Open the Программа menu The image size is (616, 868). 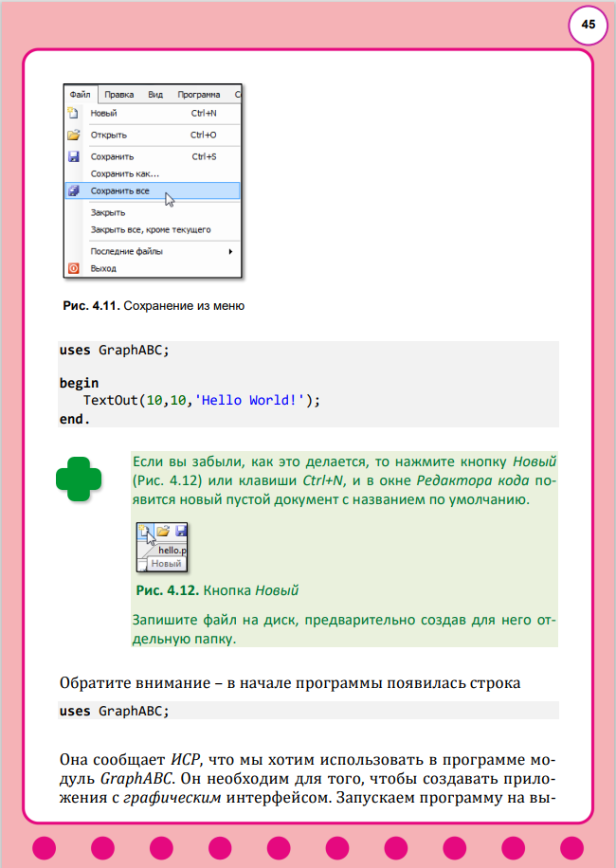click(198, 95)
